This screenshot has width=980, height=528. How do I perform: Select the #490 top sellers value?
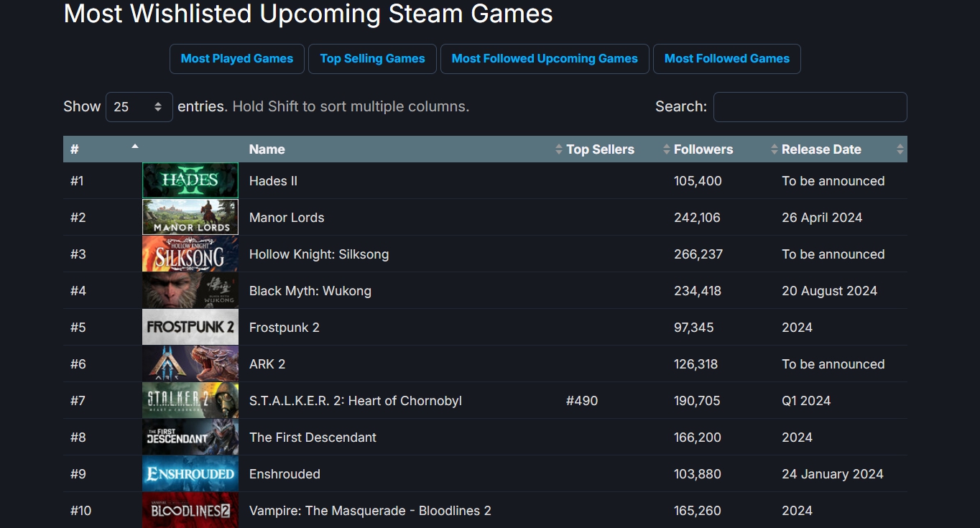(x=582, y=401)
